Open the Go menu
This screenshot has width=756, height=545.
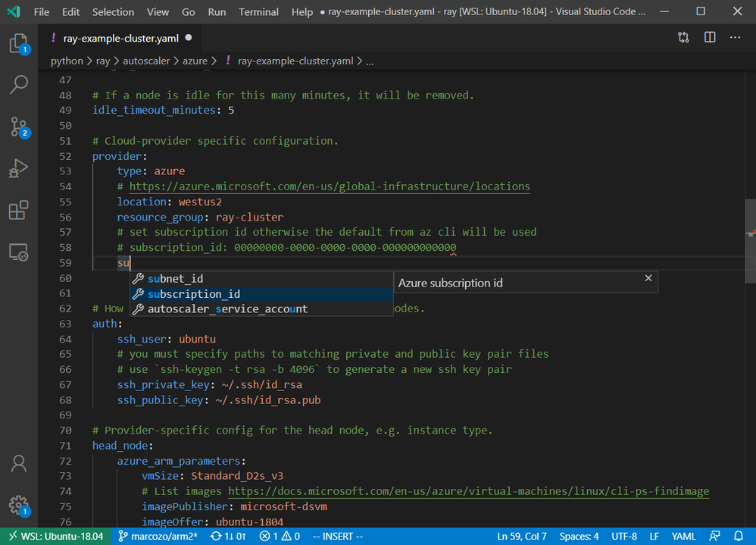coord(188,11)
